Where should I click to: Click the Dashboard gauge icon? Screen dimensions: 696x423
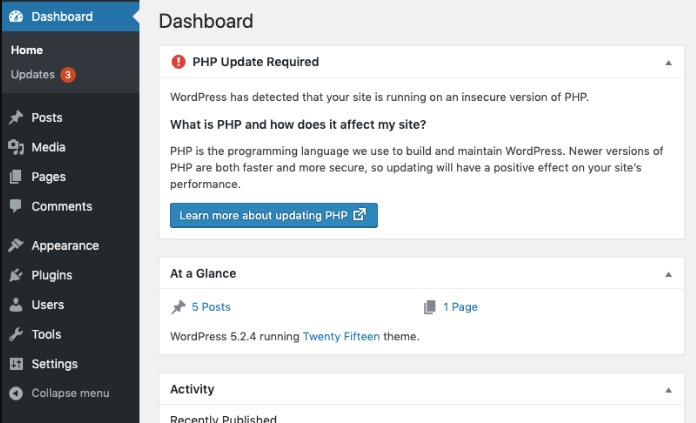coord(16,16)
